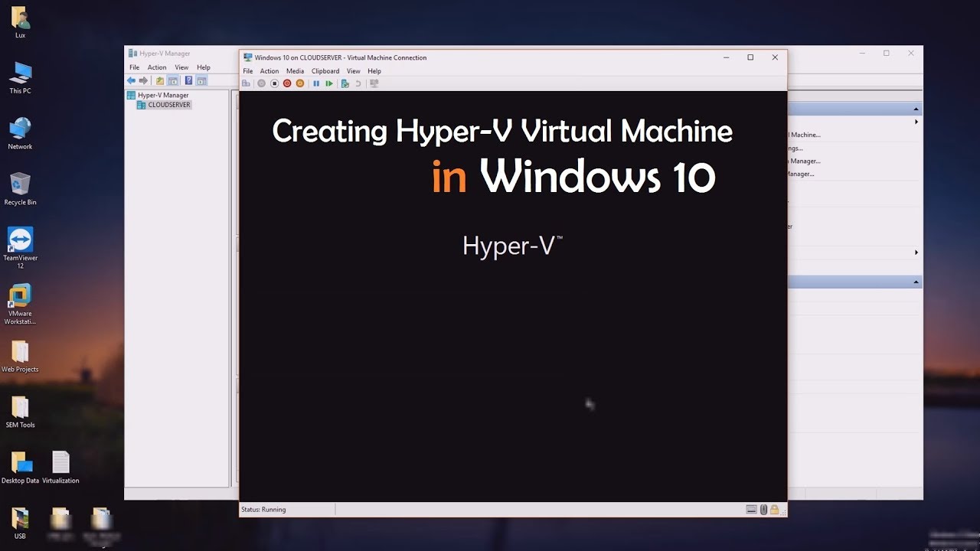
Task: Open VMware Workstation desktop shortcut
Action: [20, 304]
